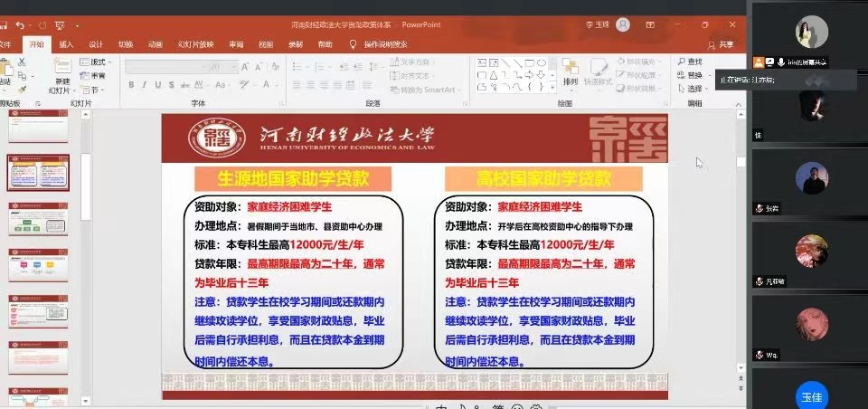Open the 切换 ribbon tab
The width and height of the screenshot is (868, 409).
(126, 45)
